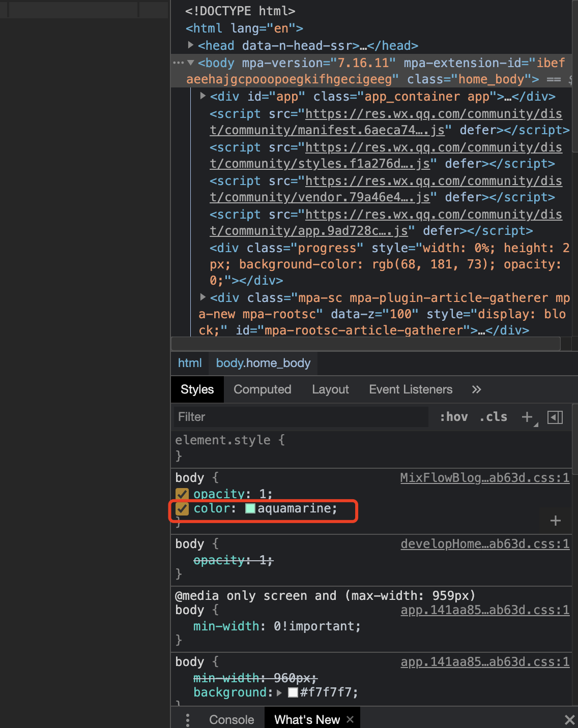Switch to the Computed tab
This screenshot has height=728, width=578.
[263, 389]
